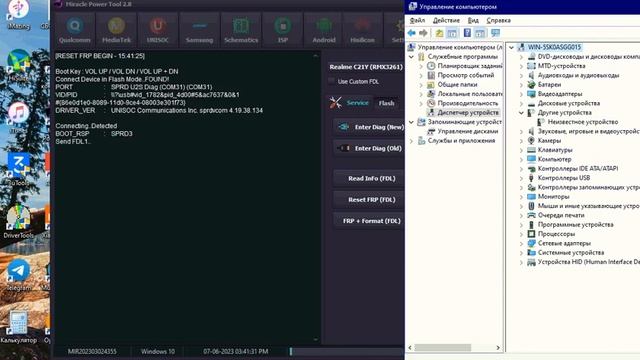This screenshot has height=360, width=640.
Task: Select the ISP module icon
Action: click(x=282, y=30)
